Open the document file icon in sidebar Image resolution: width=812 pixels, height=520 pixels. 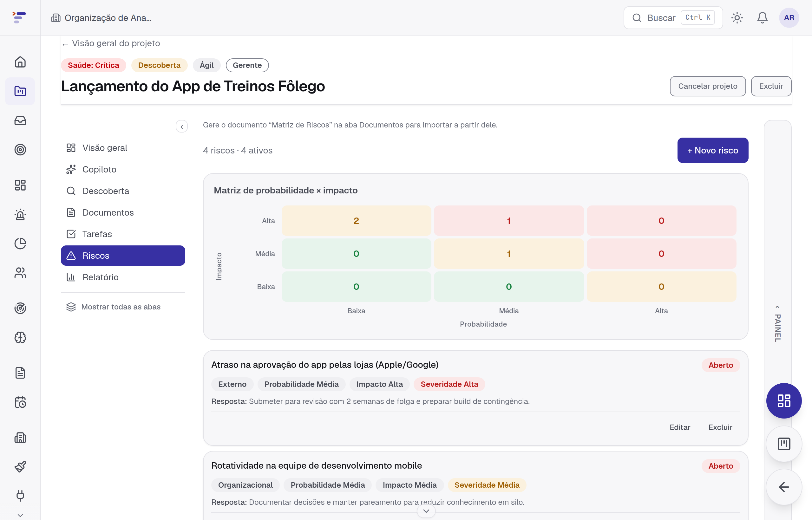click(20, 373)
